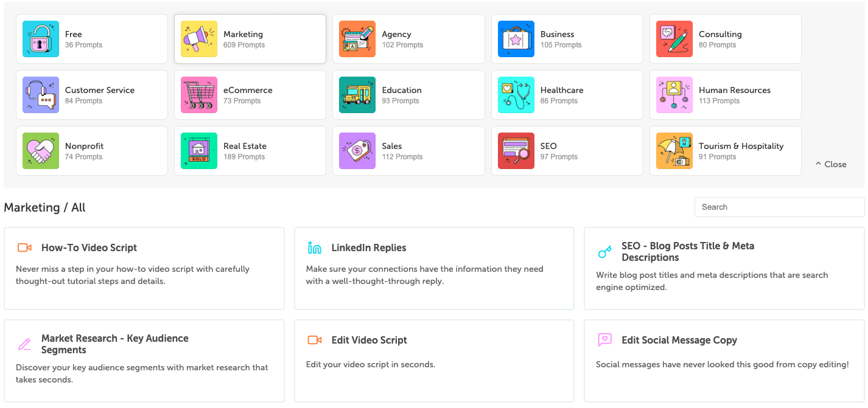Click the Search prompts input field
The width and height of the screenshot is (868, 408).
tap(779, 207)
